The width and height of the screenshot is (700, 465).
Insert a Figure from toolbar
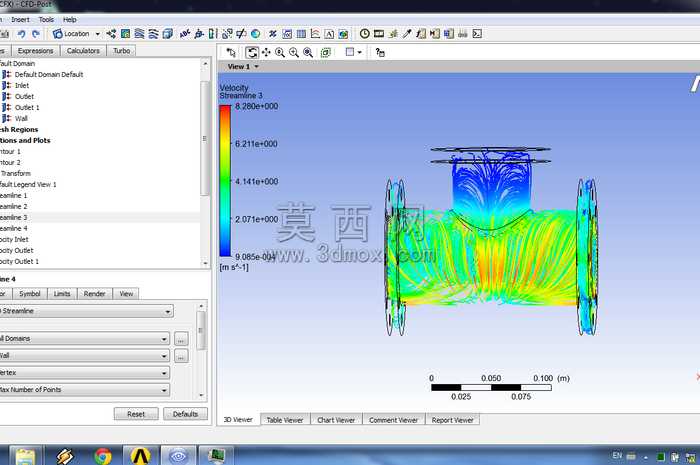[343, 34]
